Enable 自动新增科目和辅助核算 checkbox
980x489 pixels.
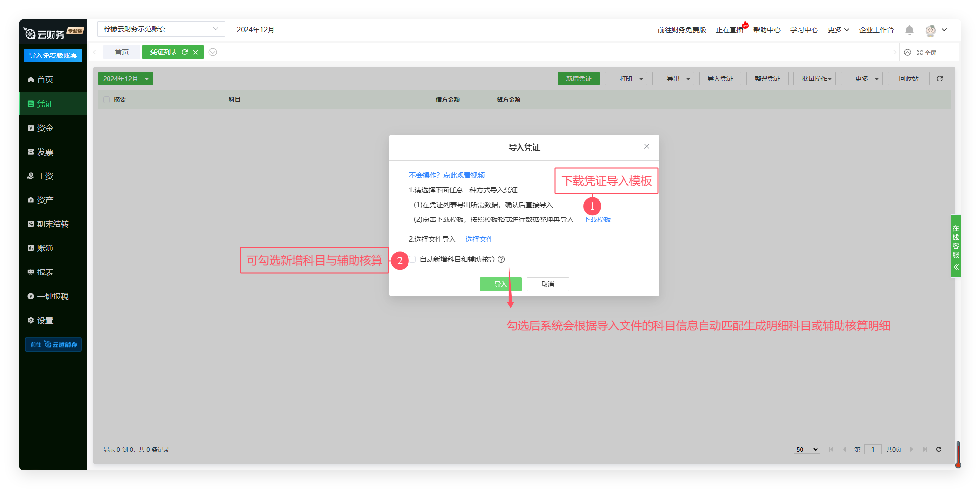412,259
